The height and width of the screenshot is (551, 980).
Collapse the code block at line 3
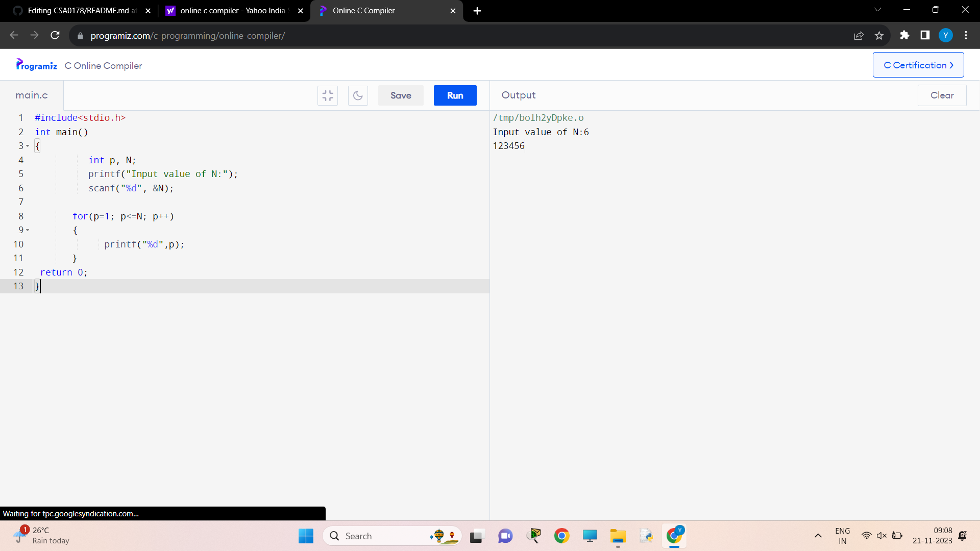click(x=28, y=146)
